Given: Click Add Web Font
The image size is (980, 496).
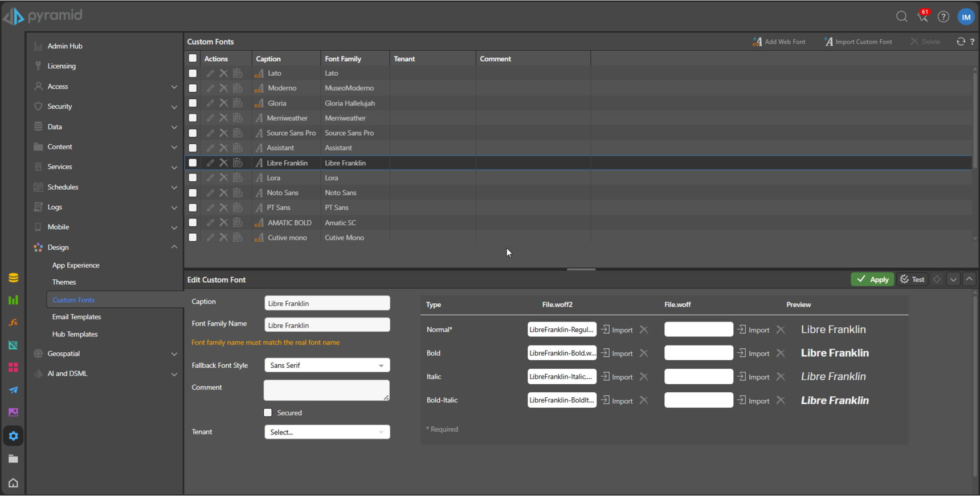Looking at the screenshot, I should [x=779, y=42].
